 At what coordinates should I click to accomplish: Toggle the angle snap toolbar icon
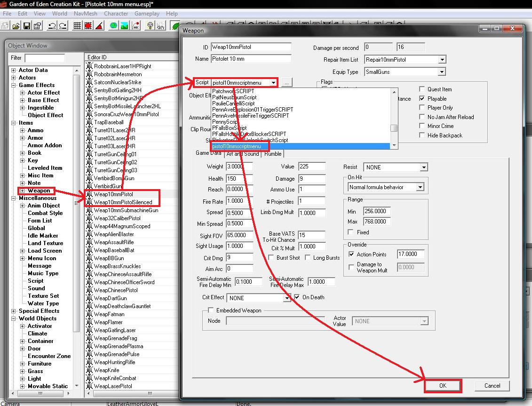[99, 25]
